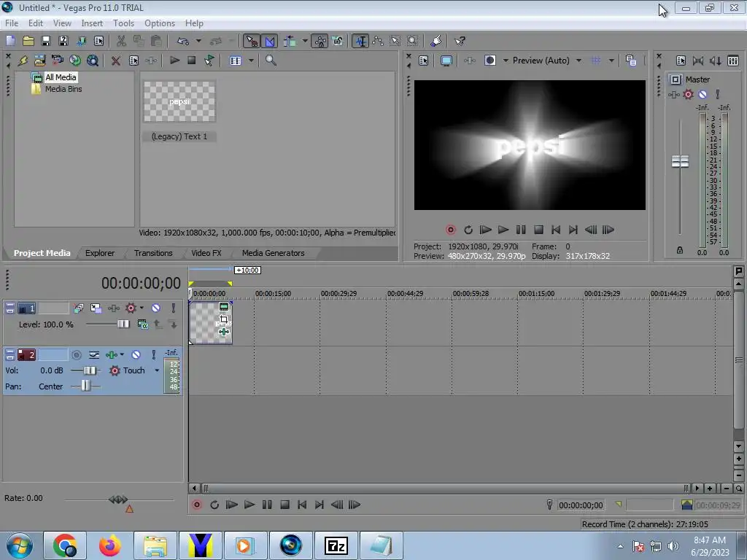This screenshot has width=747, height=560.
Task: Open the Tools menu
Action: (x=123, y=23)
